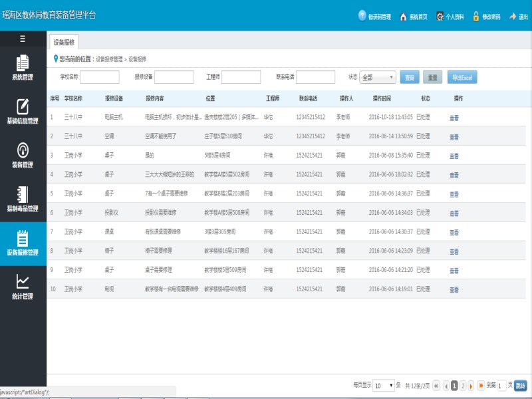This screenshot has width=532, height=399.
Task: Select page 2 in pagination
Action: [x=463, y=386]
